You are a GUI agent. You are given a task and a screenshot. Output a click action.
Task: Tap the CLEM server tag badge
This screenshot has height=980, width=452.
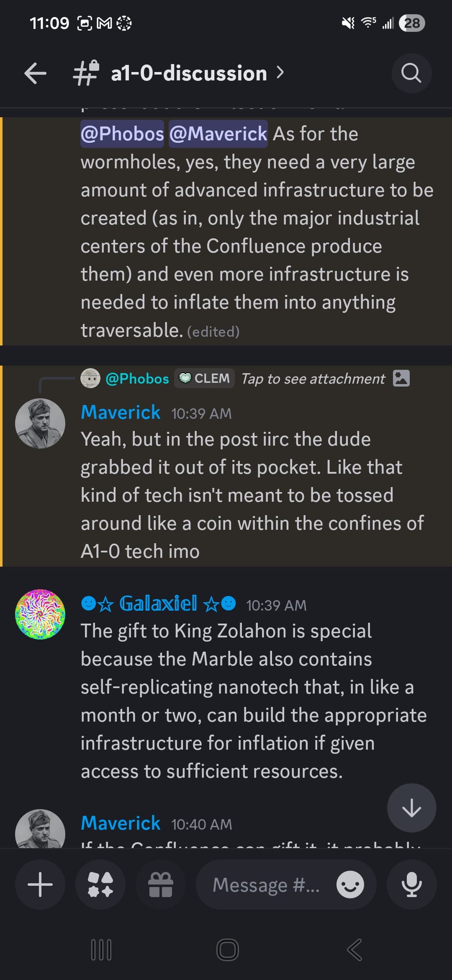pyautogui.click(x=204, y=378)
